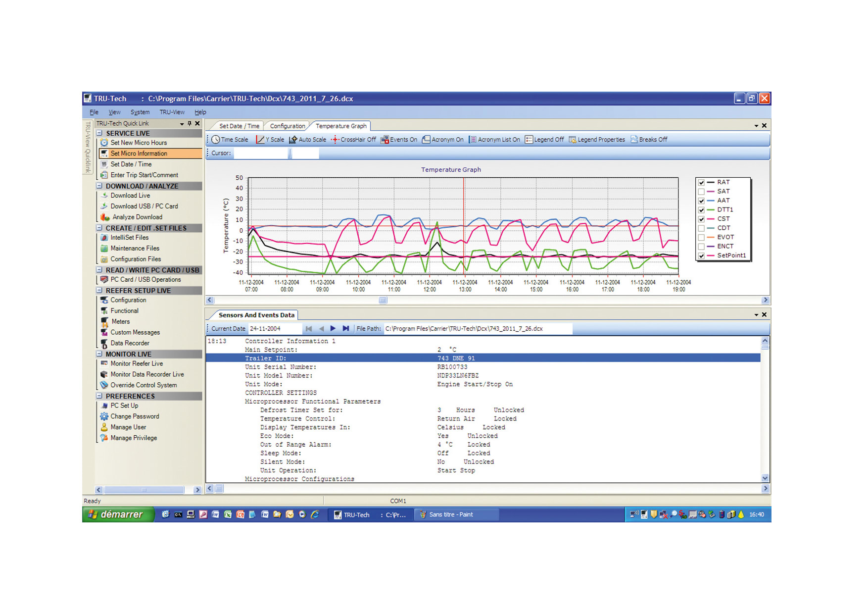Jump to last record arrow button
This screenshot has width=868, height=614.
346,328
